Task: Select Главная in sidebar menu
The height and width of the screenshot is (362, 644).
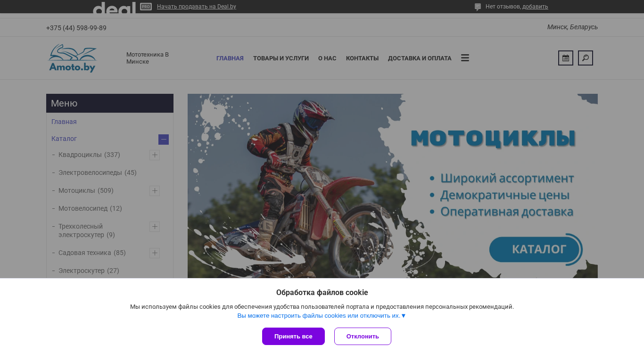Action: (64, 122)
